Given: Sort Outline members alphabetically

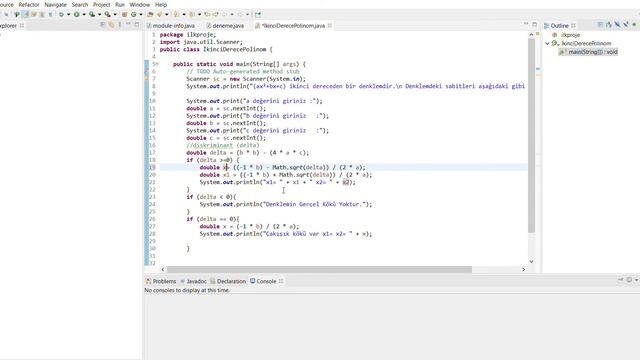Looking at the screenshot, I should pyautogui.click(x=609, y=25).
